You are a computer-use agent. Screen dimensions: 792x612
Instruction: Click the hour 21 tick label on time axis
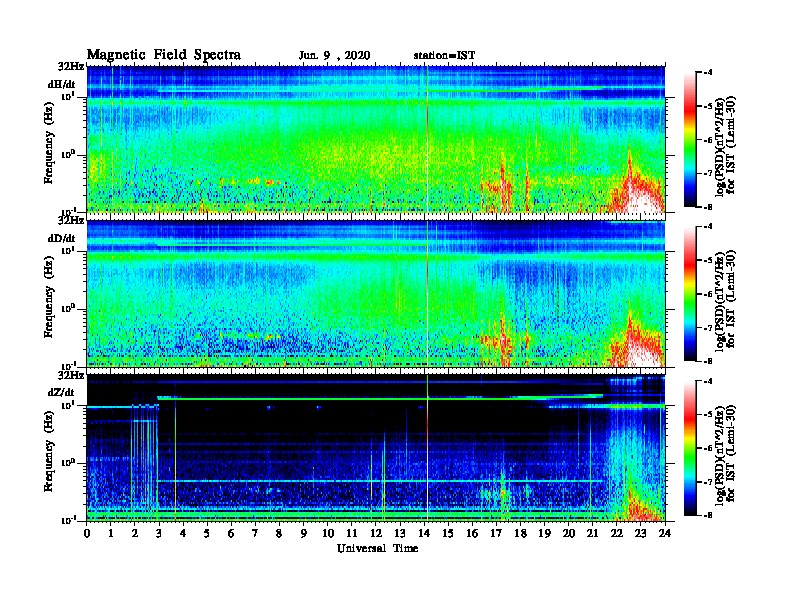click(x=592, y=534)
